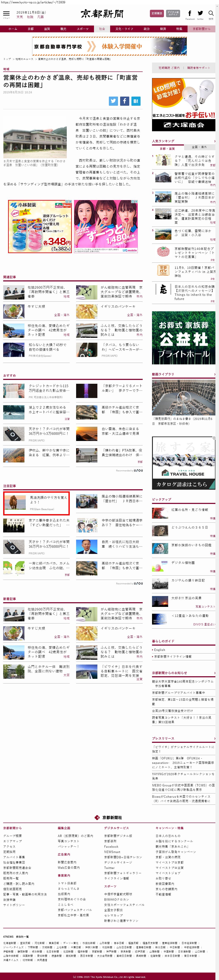Click the 定期購読 button
This screenshot has height=980, width=219.
pyautogui.click(x=157, y=13)
